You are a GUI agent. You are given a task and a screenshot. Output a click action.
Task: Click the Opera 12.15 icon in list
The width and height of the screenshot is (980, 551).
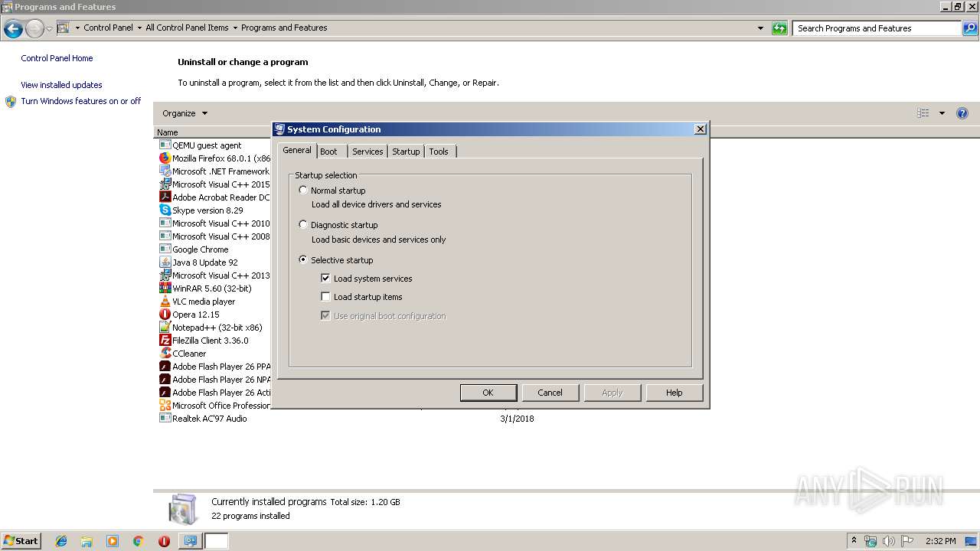click(x=165, y=314)
